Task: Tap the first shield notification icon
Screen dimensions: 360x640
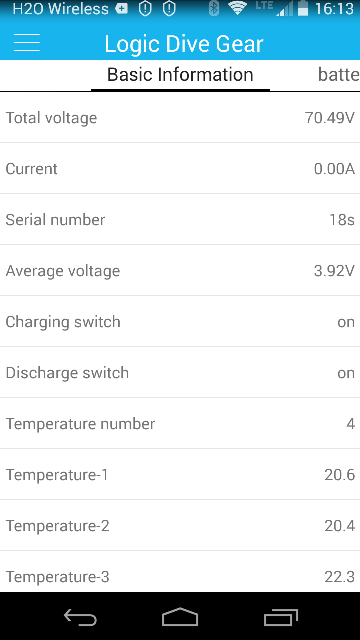Action: [145, 9]
